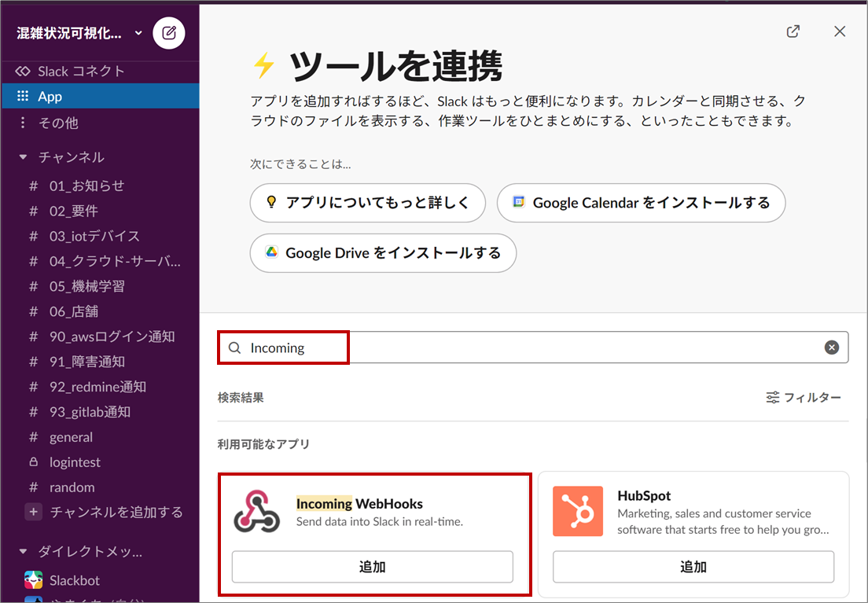Click チャンネルを追加する
The image size is (868, 603).
coord(116,512)
